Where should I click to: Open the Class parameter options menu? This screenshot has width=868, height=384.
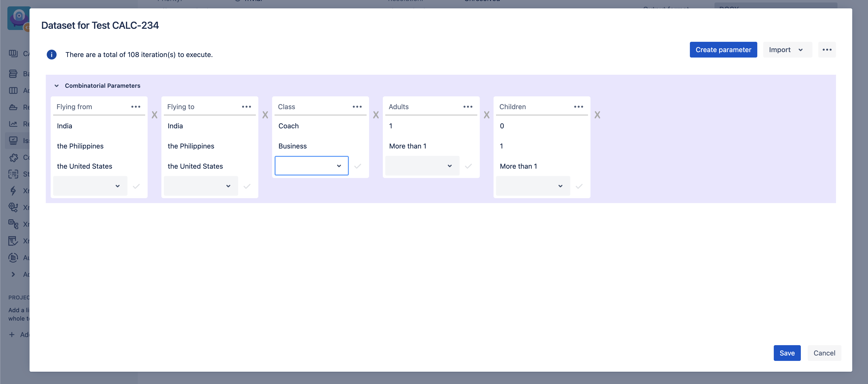(357, 107)
